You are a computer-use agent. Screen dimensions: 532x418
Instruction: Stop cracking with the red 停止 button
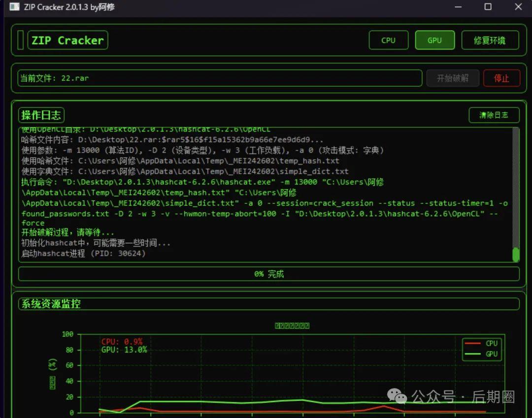point(501,78)
